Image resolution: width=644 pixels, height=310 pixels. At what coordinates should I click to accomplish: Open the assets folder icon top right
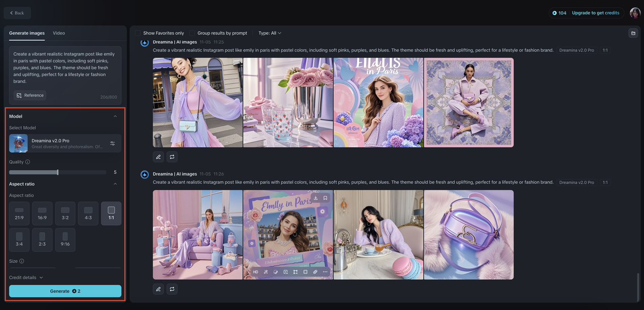tap(633, 33)
